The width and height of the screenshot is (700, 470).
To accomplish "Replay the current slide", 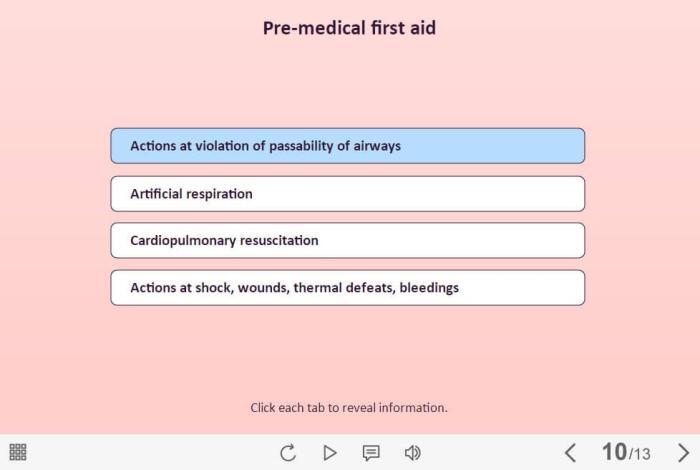I will (288, 453).
